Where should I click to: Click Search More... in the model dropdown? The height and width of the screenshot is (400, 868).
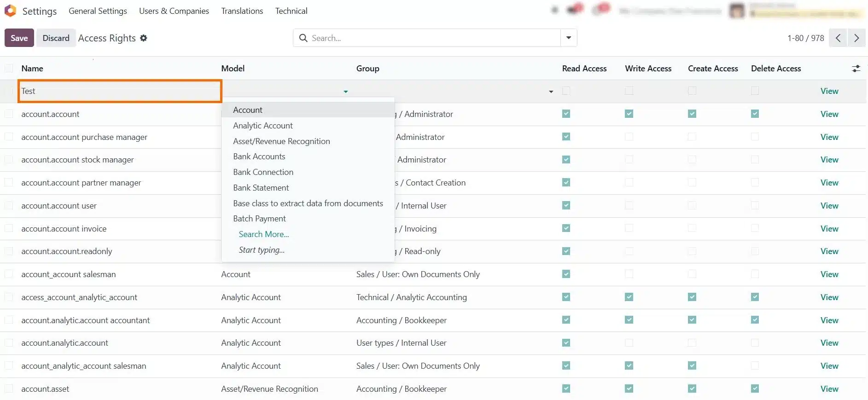click(264, 234)
